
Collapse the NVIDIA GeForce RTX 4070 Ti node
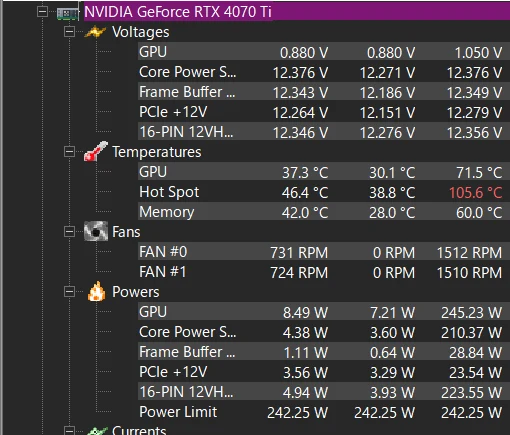pos(42,12)
